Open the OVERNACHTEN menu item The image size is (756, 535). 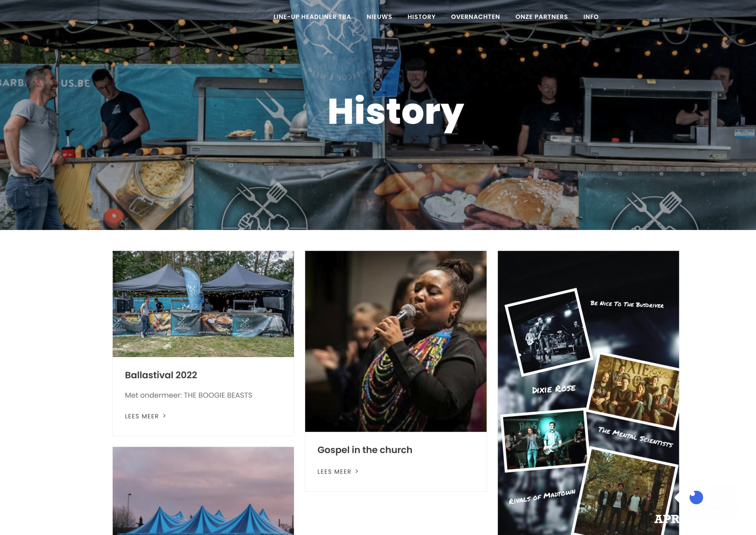point(475,17)
